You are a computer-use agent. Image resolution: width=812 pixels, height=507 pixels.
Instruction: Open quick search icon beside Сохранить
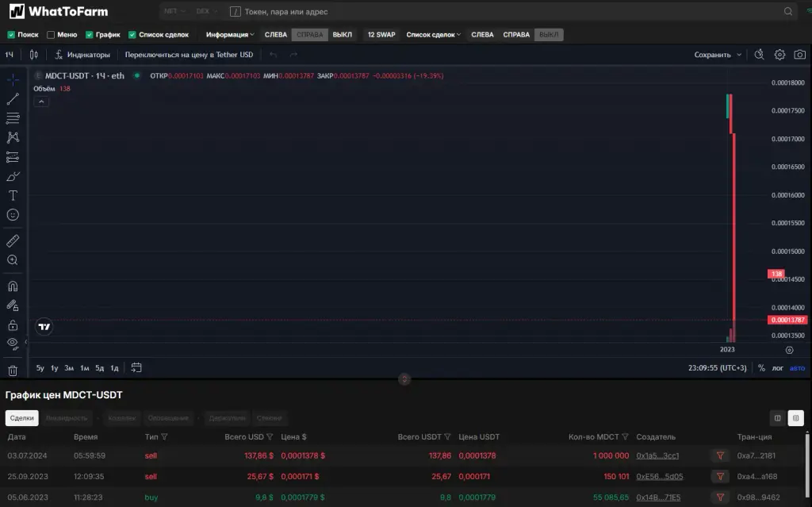(x=759, y=55)
